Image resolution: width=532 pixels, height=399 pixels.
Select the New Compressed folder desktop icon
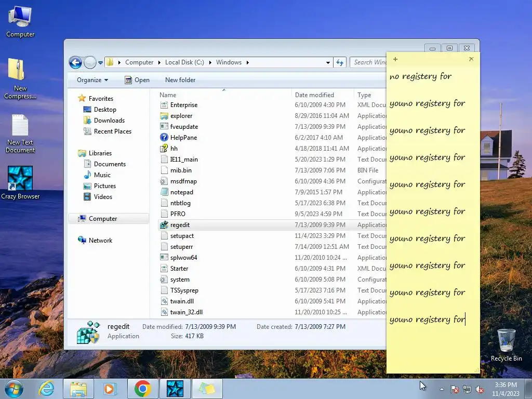click(20, 79)
